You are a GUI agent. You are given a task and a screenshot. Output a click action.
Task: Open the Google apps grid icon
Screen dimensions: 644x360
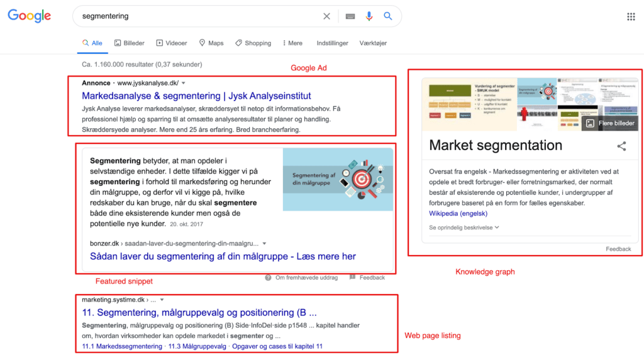tap(631, 16)
